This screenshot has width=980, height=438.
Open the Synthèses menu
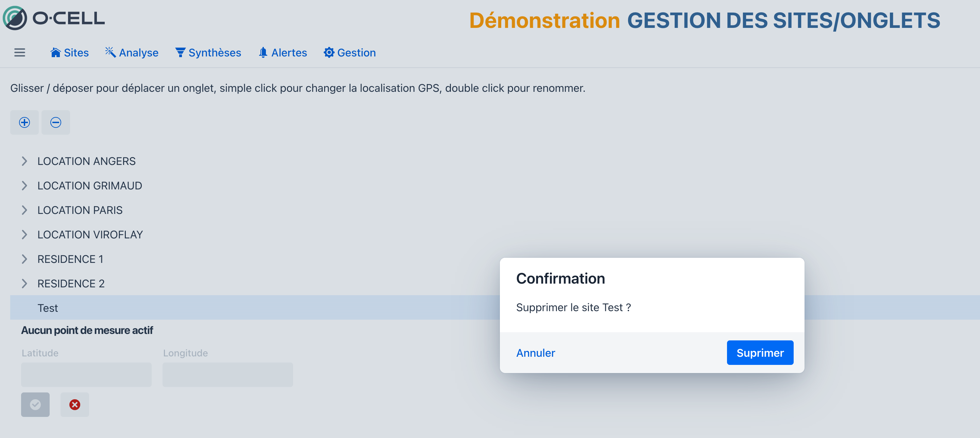208,52
